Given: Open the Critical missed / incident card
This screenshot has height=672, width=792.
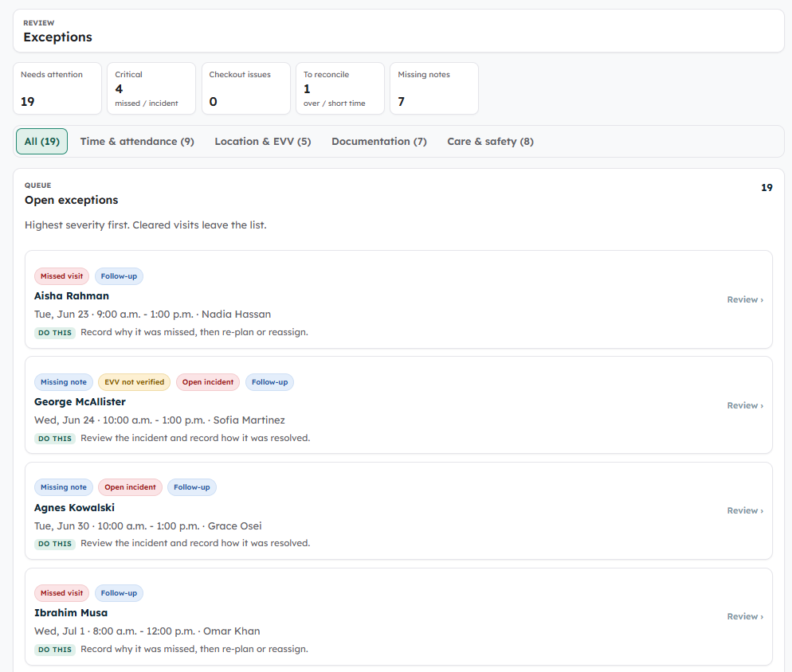Looking at the screenshot, I should coord(151,88).
